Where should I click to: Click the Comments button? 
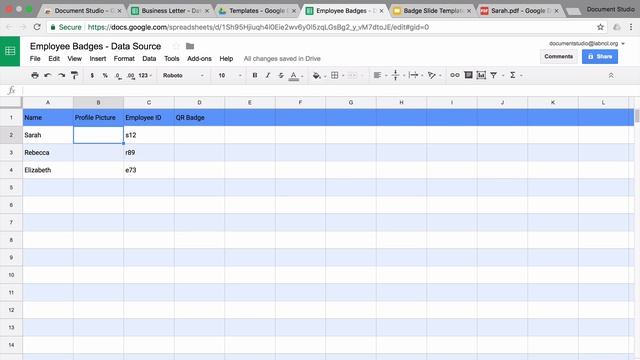[558, 57]
